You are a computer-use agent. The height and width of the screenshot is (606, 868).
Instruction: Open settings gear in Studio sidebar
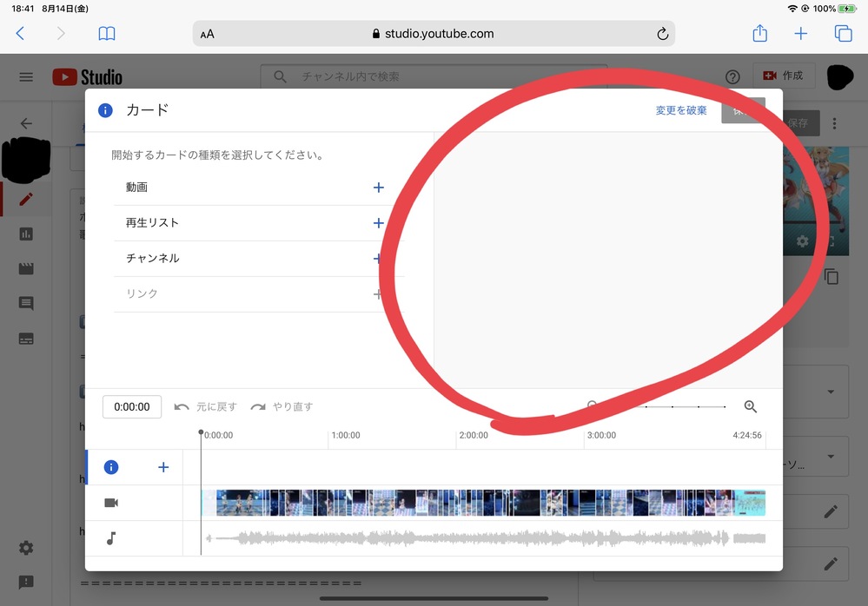click(26, 547)
